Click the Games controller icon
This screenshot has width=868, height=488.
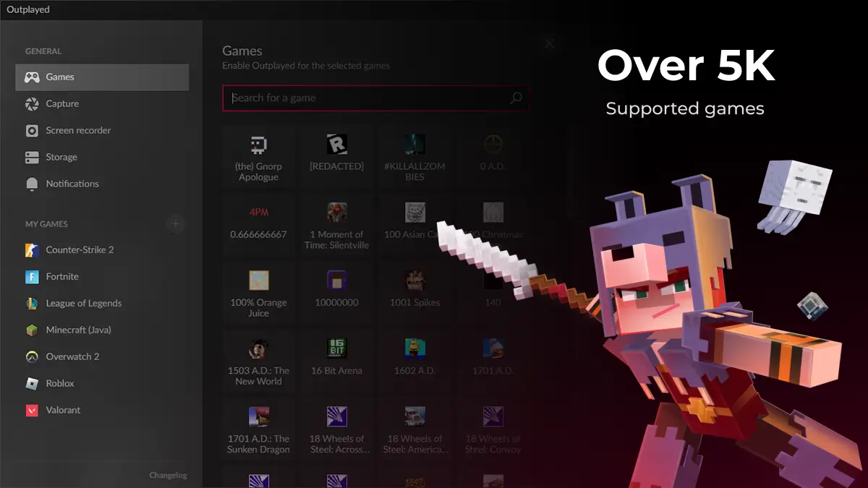(x=32, y=77)
